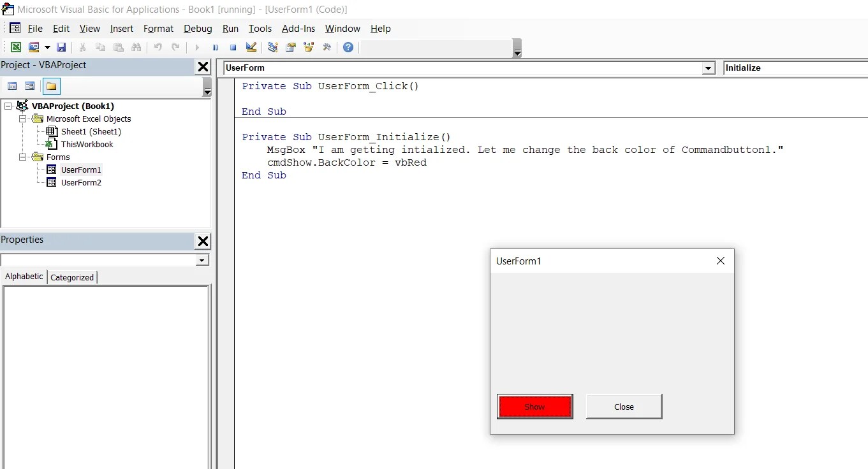Screen dimensions: 868x469
Task: Click the red Show button on UserForm1
Action: pos(534,407)
